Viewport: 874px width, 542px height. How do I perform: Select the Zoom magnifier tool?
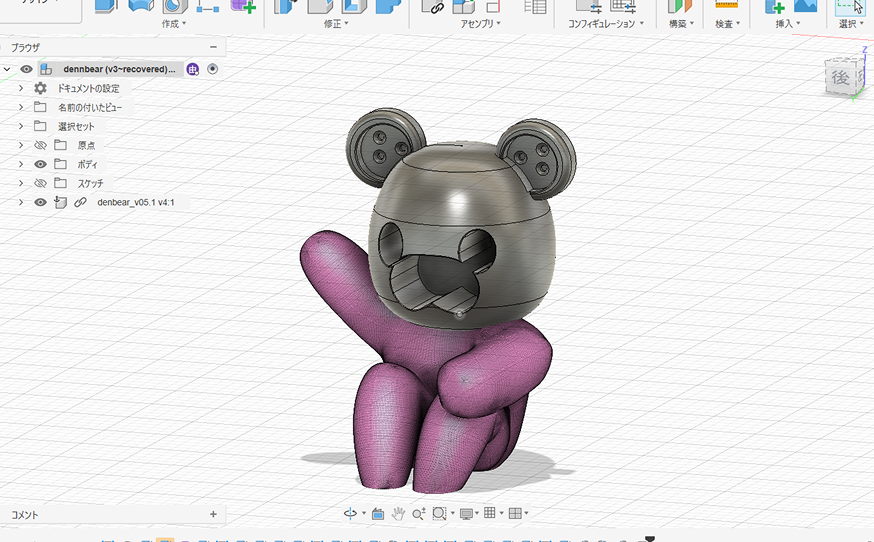pyautogui.click(x=418, y=513)
